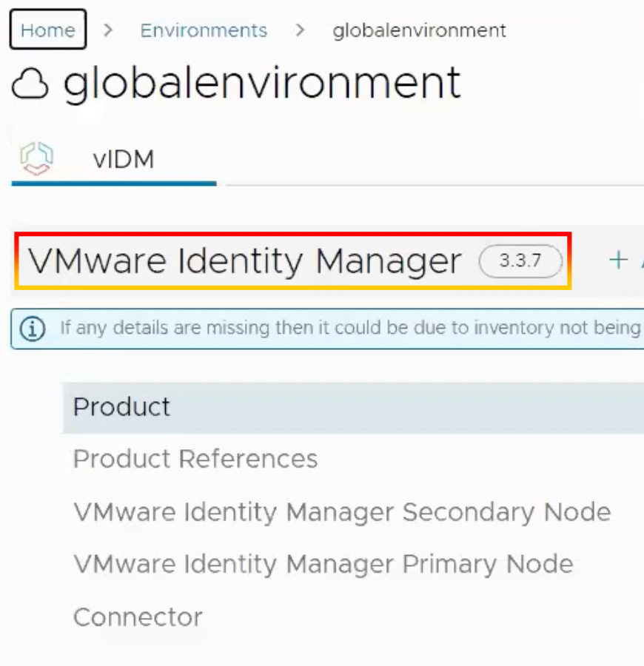
Task: Click the Home breadcrumb link
Action: tap(48, 30)
